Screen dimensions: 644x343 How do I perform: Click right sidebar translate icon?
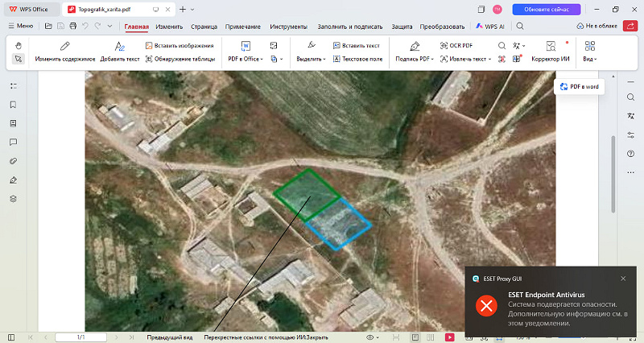pos(630,116)
